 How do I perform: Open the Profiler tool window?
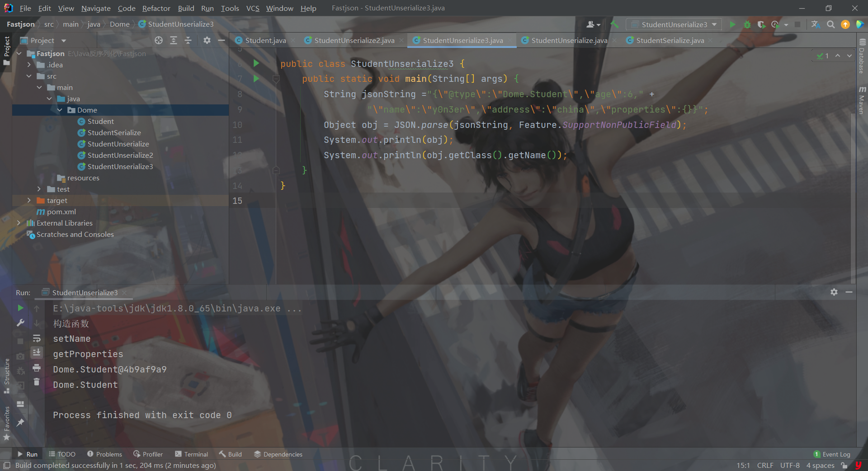[148, 454]
